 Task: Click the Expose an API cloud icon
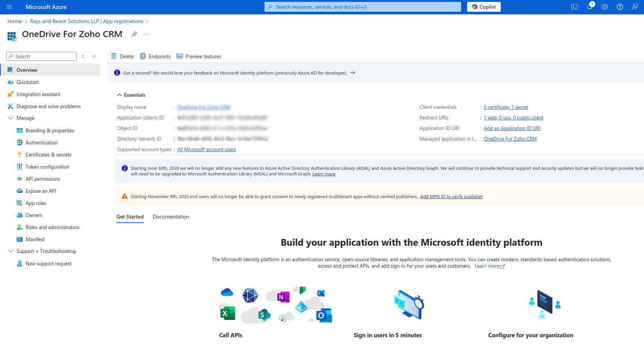pyautogui.click(x=20, y=191)
